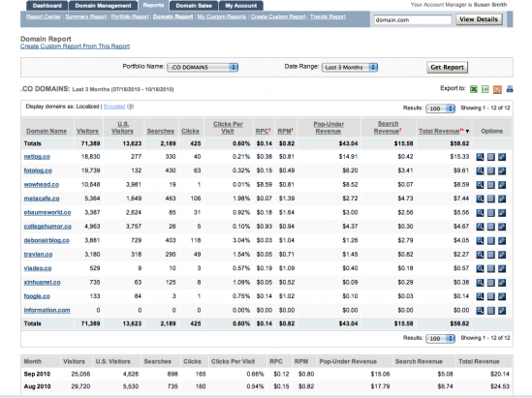532x398 pixels.
Task: Open the Portfolio Name dropdown
Action: 203,67
